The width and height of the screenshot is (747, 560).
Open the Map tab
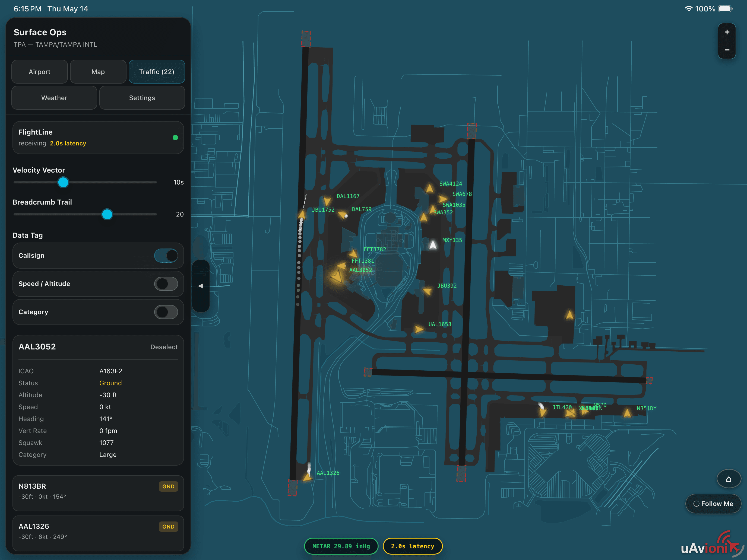coord(98,72)
